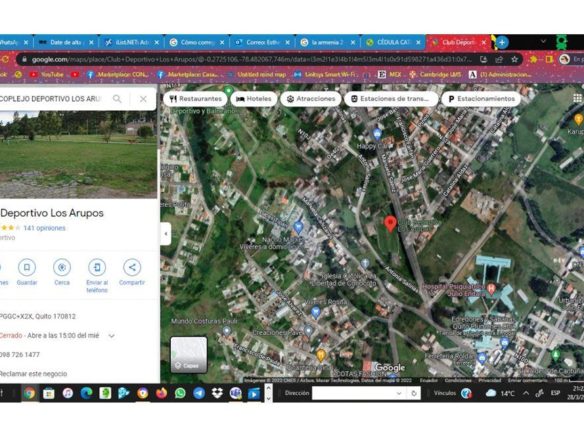Click the search magnifier in Maps box
Image resolution: width=584 pixels, height=438 pixels.
point(117,99)
